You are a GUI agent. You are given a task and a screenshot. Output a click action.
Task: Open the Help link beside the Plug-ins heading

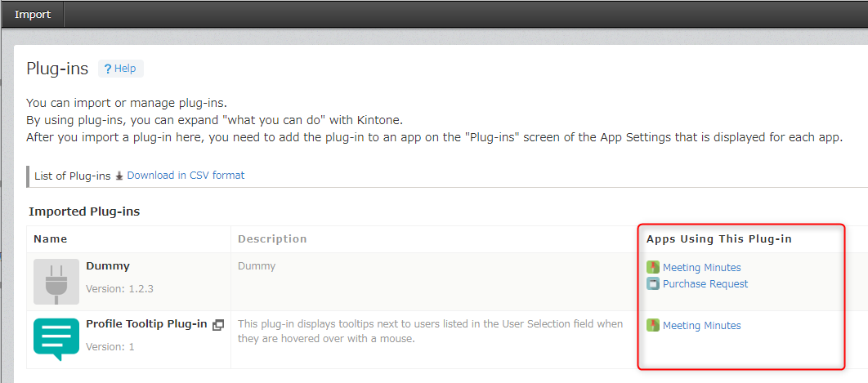pyautogui.click(x=120, y=69)
